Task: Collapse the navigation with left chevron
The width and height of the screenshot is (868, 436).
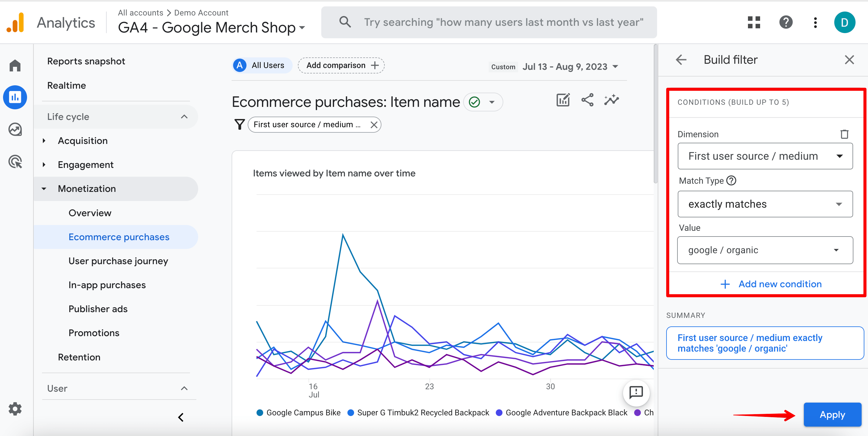Action: tap(181, 417)
